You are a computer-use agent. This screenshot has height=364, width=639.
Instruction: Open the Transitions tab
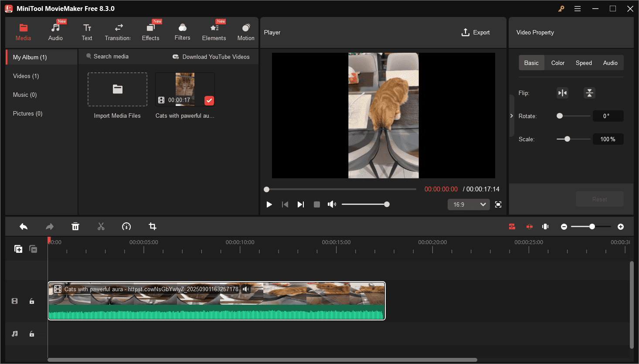(118, 33)
